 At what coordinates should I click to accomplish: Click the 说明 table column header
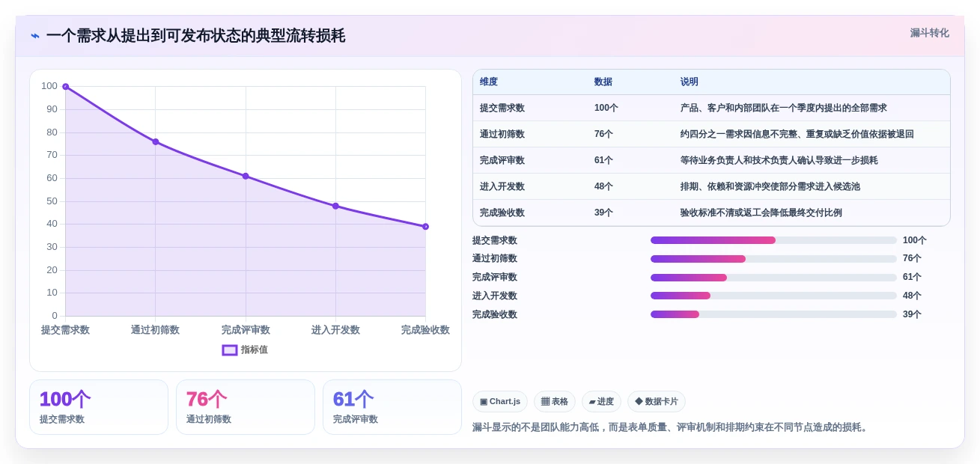point(690,82)
